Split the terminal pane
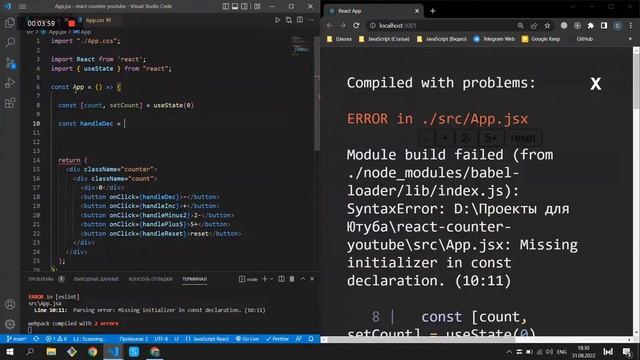This screenshot has height=360, width=640. tap(281, 279)
